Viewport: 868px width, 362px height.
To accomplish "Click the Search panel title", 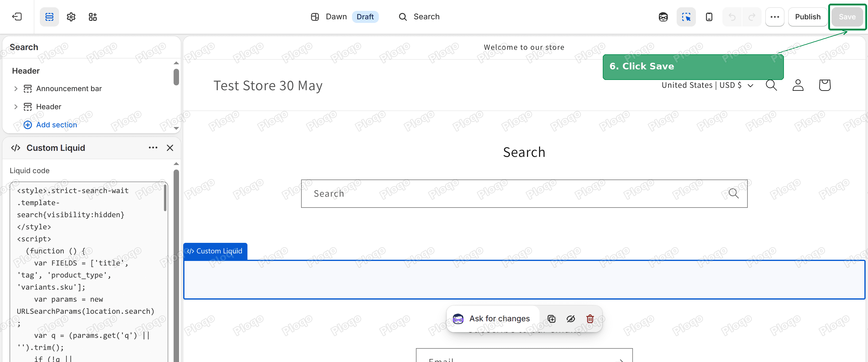I will pos(24,47).
